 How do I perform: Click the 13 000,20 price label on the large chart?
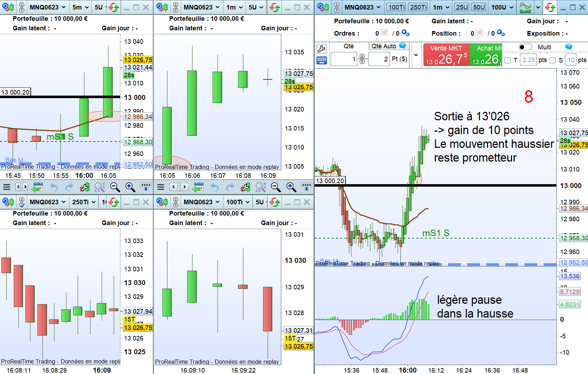click(330, 181)
